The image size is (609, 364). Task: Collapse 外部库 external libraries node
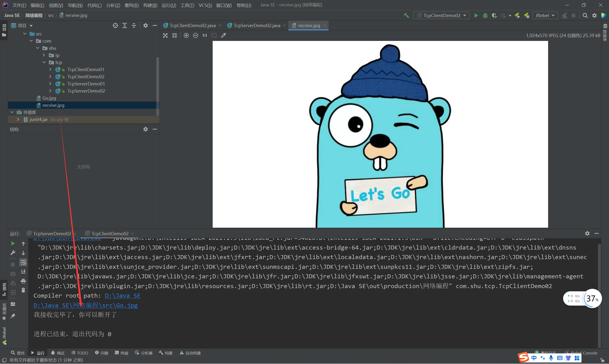pyautogui.click(x=12, y=112)
